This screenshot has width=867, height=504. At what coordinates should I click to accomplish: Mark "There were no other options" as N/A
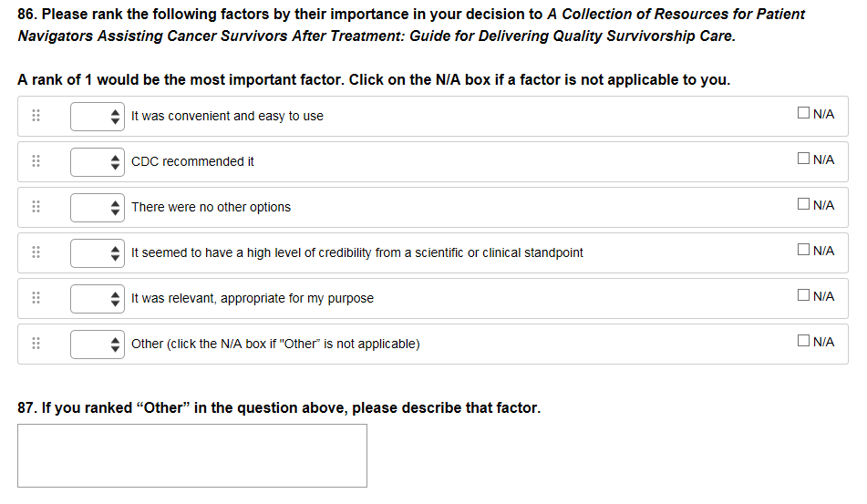(803, 205)
